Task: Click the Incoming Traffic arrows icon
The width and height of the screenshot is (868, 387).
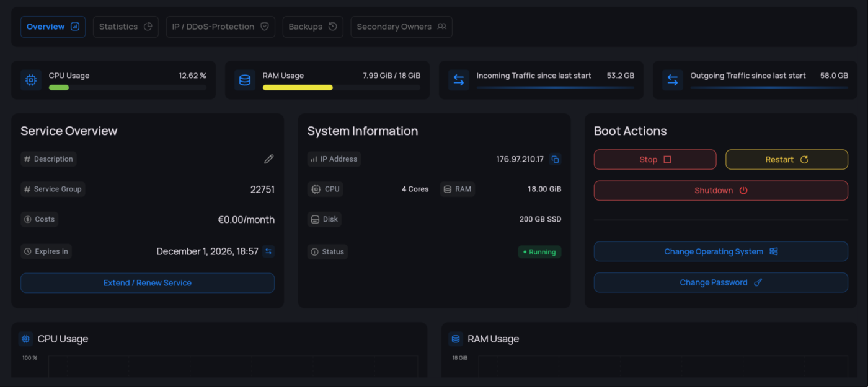Action: pyautogui.click(x=459, y=80)
